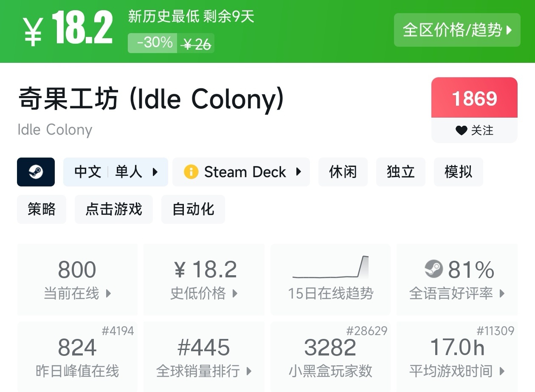Select the 独立 tag
This screenshot has height=392, width=535.
[x=400, y=172]
